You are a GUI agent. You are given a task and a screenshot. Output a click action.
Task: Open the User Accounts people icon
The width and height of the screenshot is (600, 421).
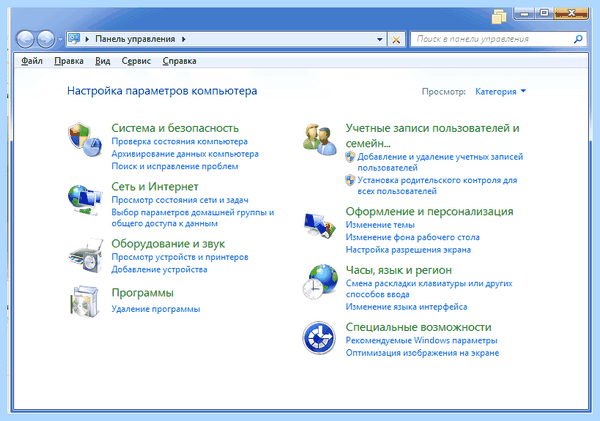tap(320, 139)
